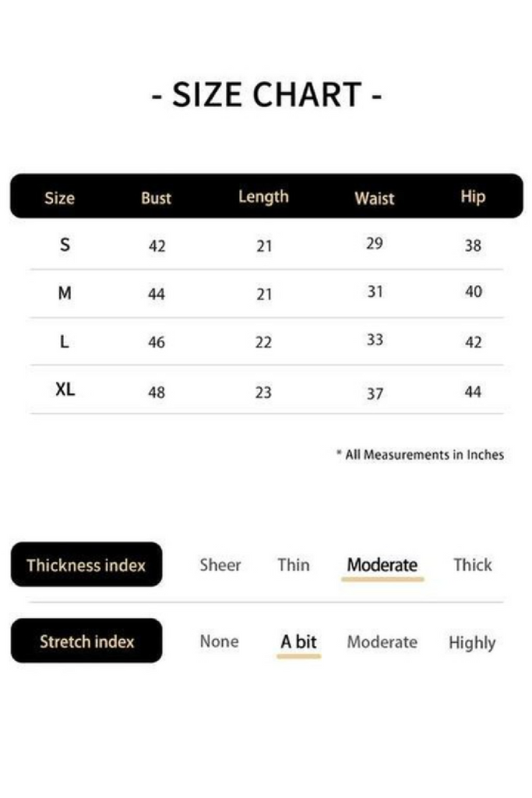This screenshot has width=532, height=798.
Task: Choose the Thin thickness option
Action: tap(294, 565)
